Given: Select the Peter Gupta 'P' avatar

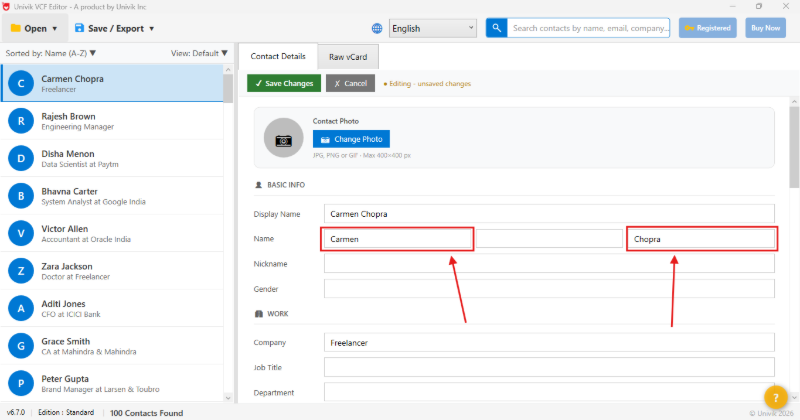Looking at the screenshot, I should 21,383.
